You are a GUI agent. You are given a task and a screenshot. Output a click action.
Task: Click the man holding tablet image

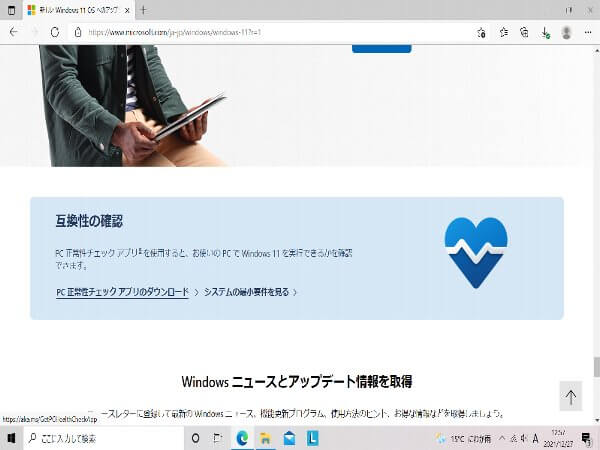click(132, 106)
